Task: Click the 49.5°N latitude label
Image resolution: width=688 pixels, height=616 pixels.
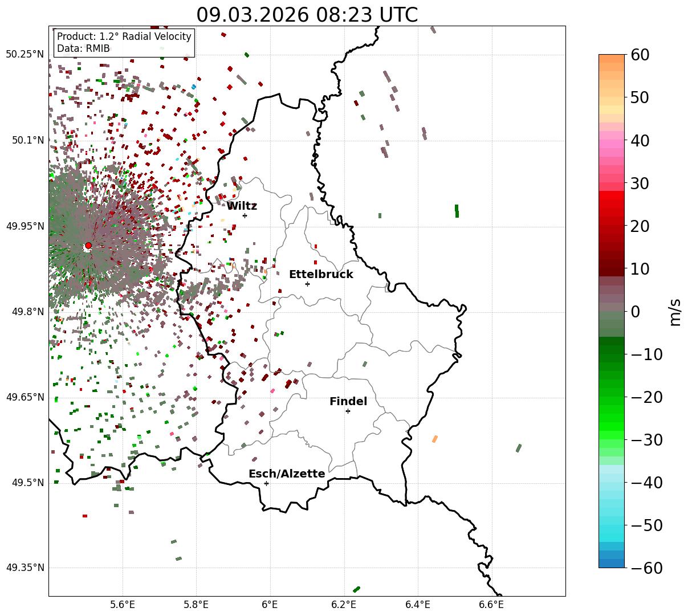Action: pos(27,483)
